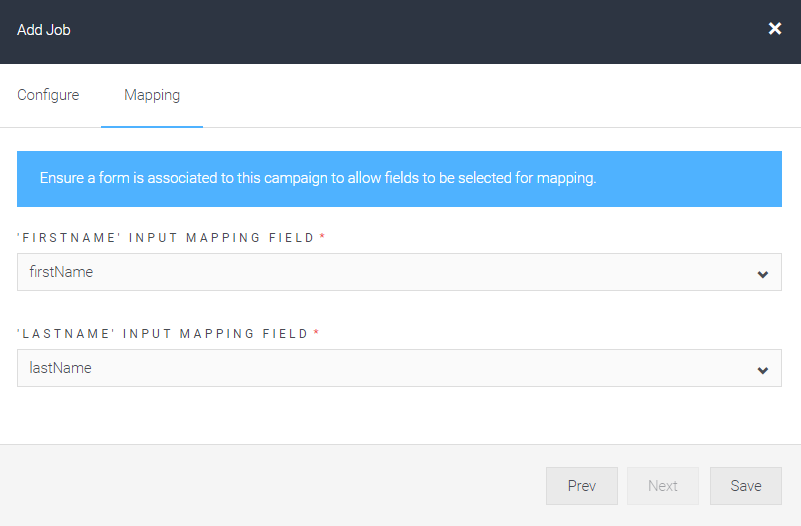Click the chevron arrow in lastName field
Viewport: 801px width, 526px height.
click(762, 370)
